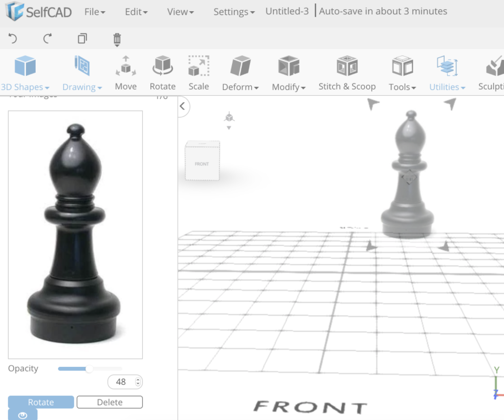Screen dimensions: 504x420
Task: Delete the chess piece reference image
Action: [x=109, y=402]
